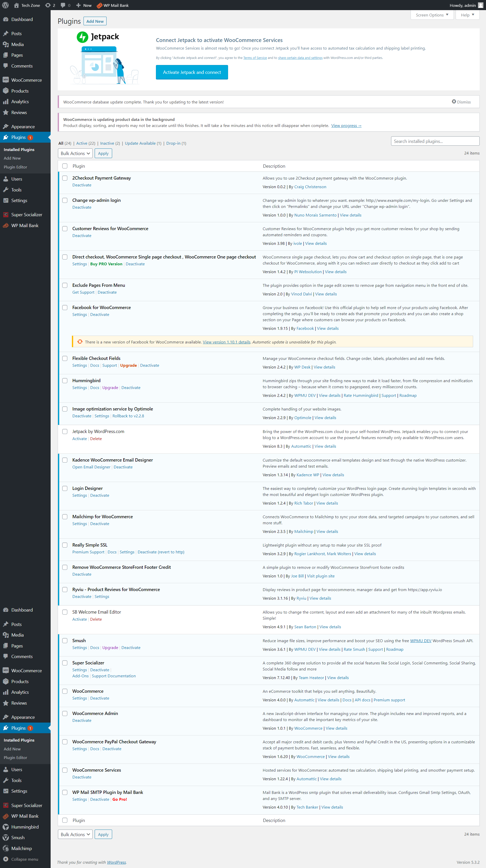Click the updates icon in admin bar
Screen dimensions: 486x868
pyautogui.click(x=48, y=5)
